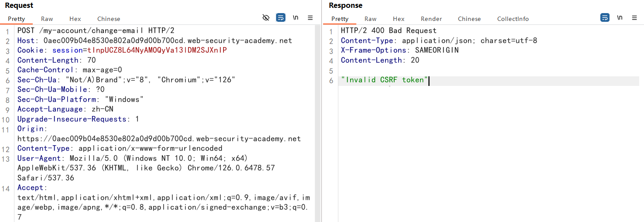Open Chinese tab in Request panel
This screenshot has height=222, width=644.
click(x=109, y=19)
